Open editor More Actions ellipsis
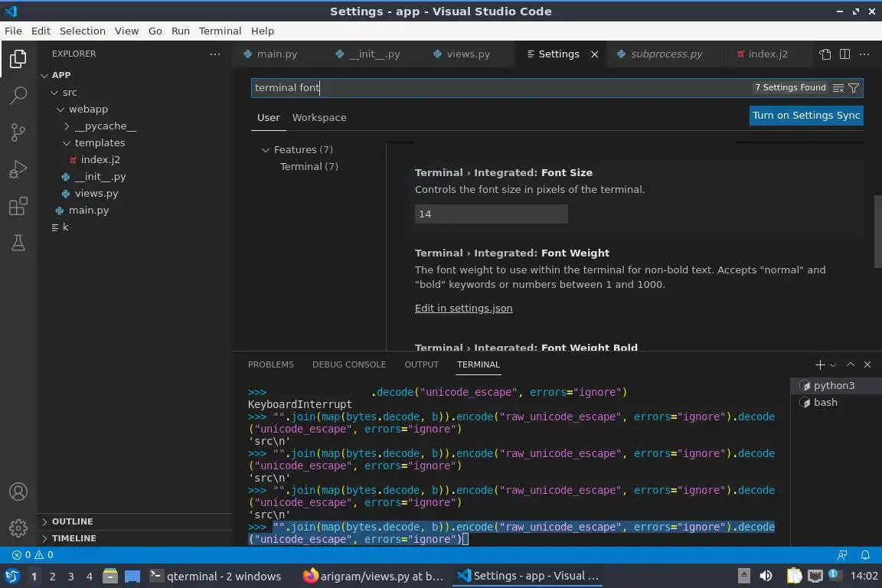Viewport: 882px width, 588px height. [x=864, y=54]
